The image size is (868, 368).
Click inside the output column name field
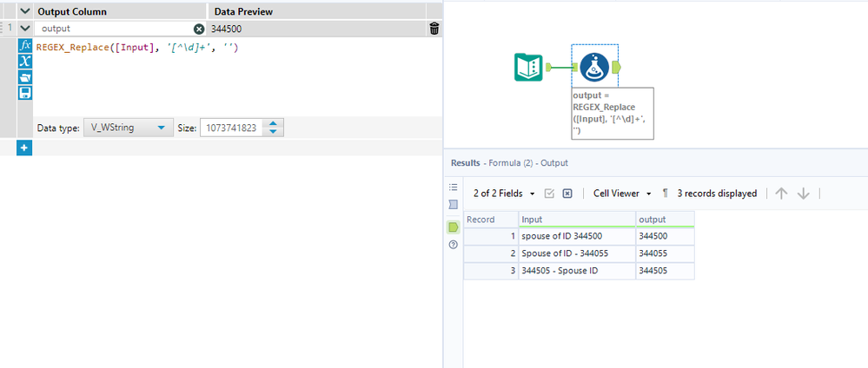pyautogui.click(x=116, y=29)
